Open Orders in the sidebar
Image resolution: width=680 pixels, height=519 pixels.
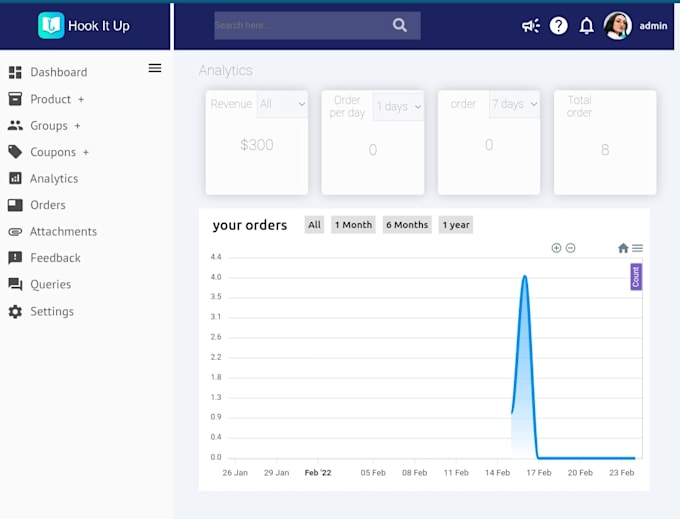tap(47, 205)
